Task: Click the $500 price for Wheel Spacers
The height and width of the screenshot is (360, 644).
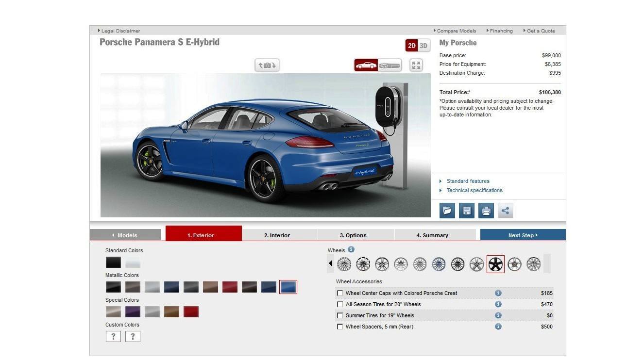Action: pos(547,327)
